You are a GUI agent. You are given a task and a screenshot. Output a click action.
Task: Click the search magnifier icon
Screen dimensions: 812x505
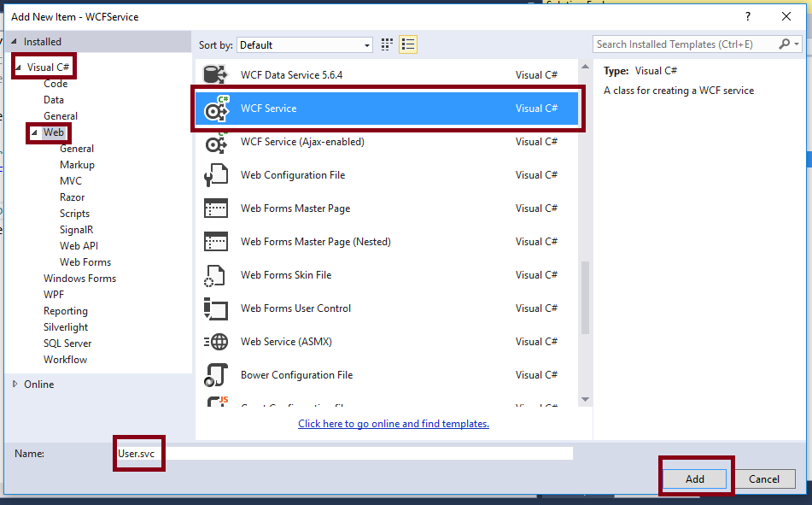click(785, 44)
